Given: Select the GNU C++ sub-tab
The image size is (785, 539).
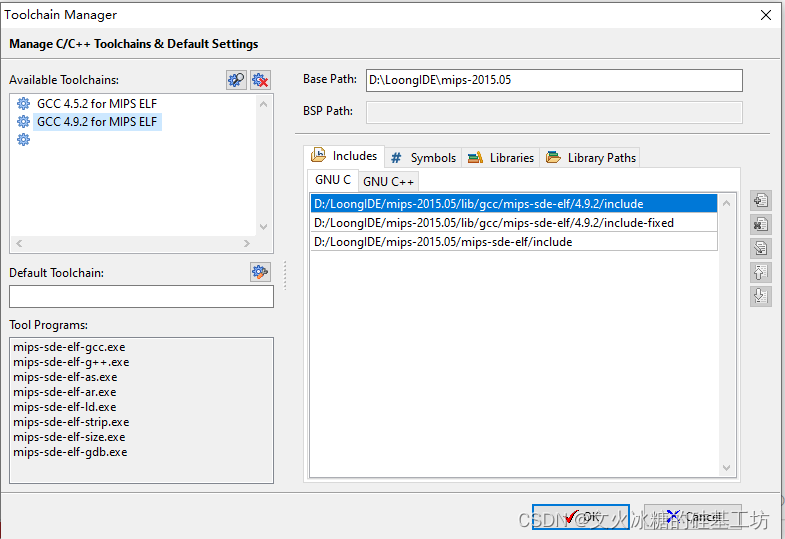Looking at the screenshot, I should pos(388,182).
